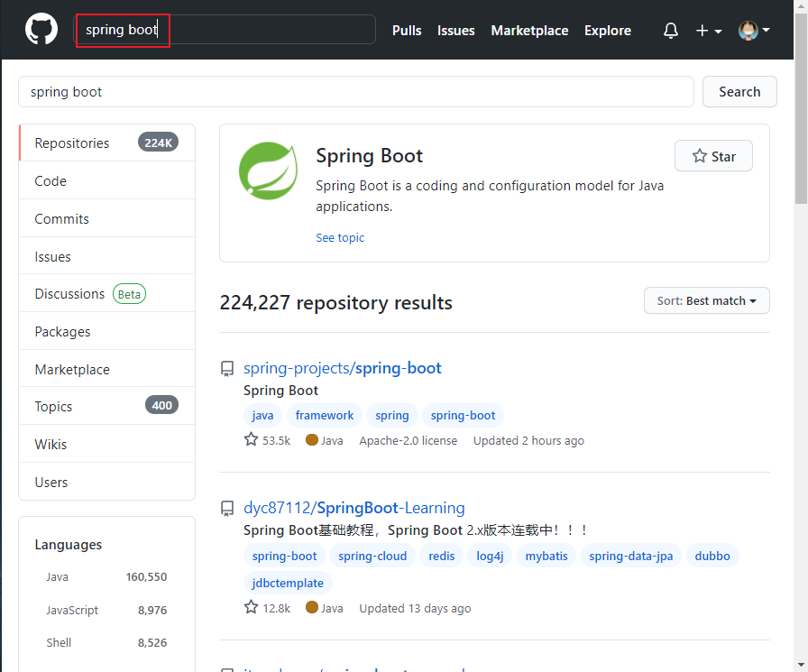Click the star icon beside 53.5k
Image resolution: width=808 pixels, height=672 pixels.
click(251, 439)
